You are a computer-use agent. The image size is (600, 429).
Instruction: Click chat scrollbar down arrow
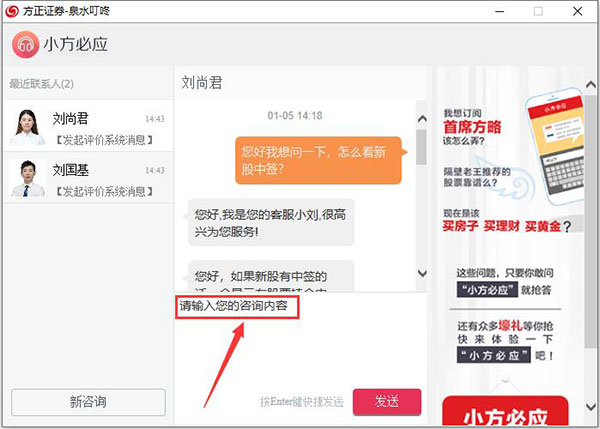coord(422,273)
